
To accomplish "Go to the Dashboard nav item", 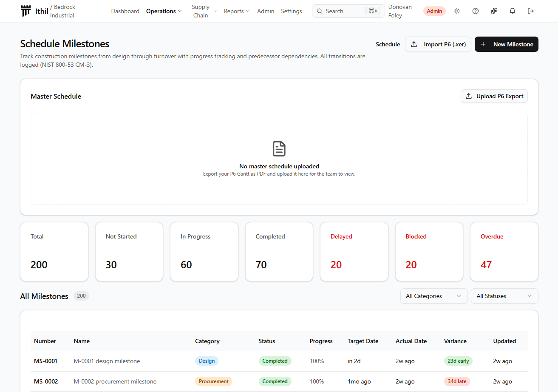I will click(125, 11).
